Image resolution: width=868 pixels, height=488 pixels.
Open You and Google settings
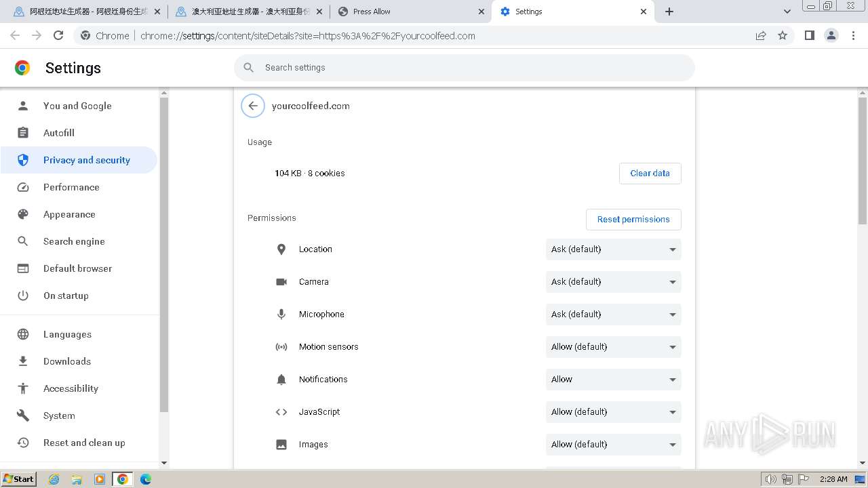[x=79, y=106]
